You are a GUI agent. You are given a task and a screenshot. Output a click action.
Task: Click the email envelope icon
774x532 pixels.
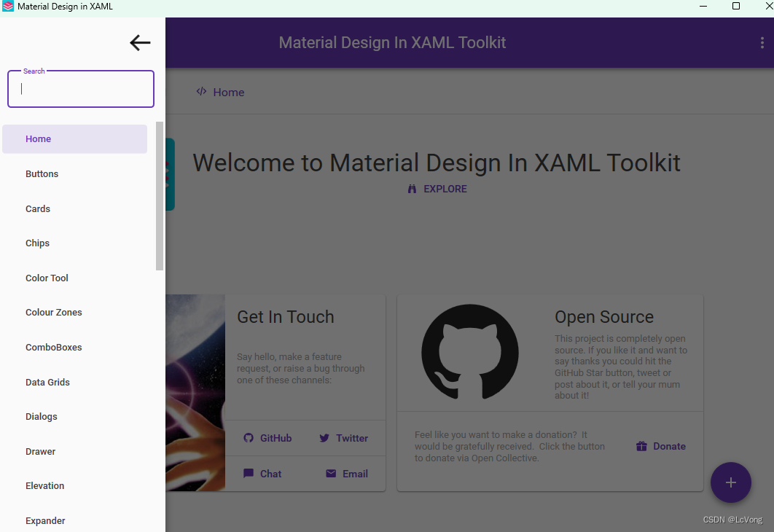click(x=330, y=473)
